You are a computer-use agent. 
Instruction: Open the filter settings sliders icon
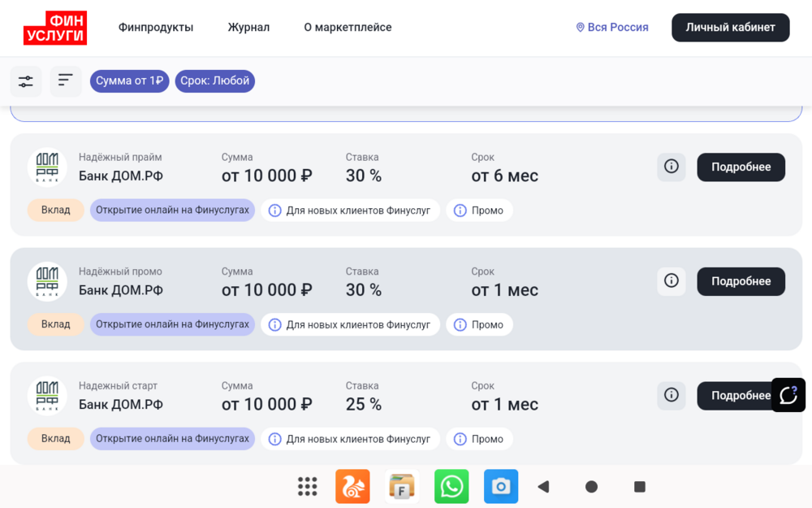26,81
